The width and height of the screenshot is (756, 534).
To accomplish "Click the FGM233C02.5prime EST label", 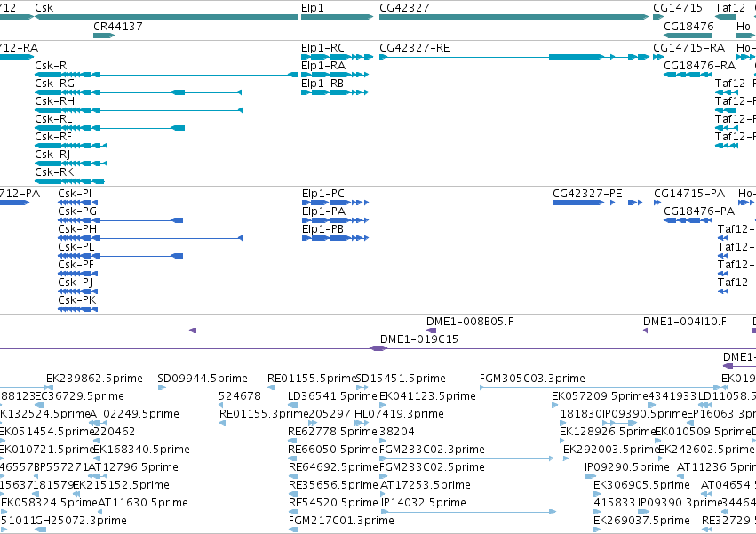I will pyautogui.click(x=432, y=467).
